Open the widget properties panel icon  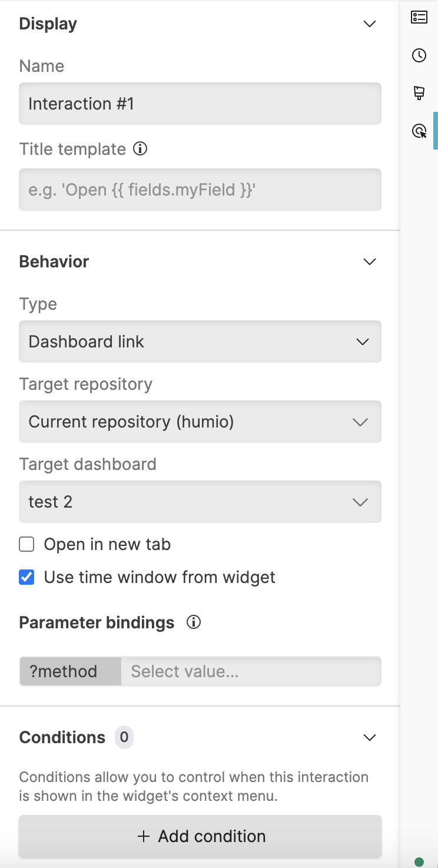click(419, 17)
